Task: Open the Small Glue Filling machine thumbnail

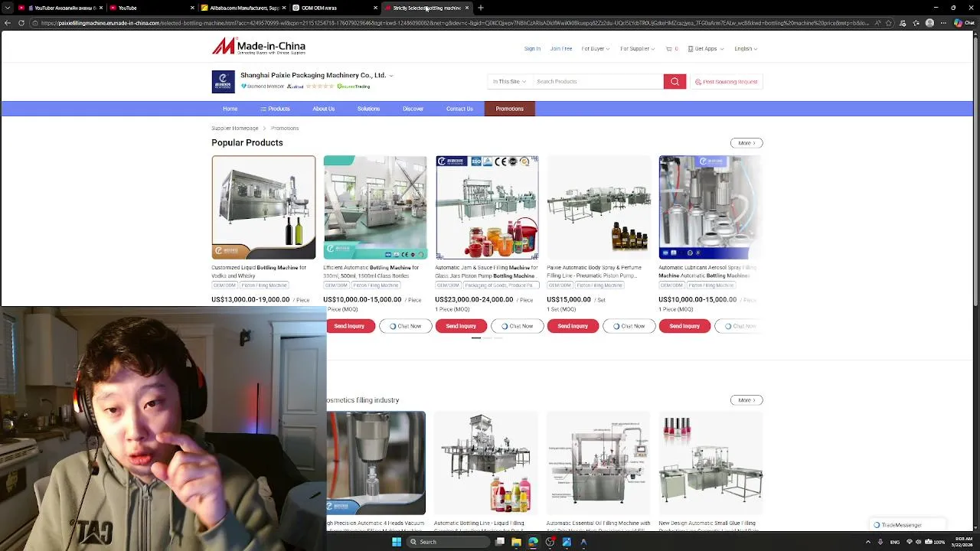Action: tap(710, 463)
